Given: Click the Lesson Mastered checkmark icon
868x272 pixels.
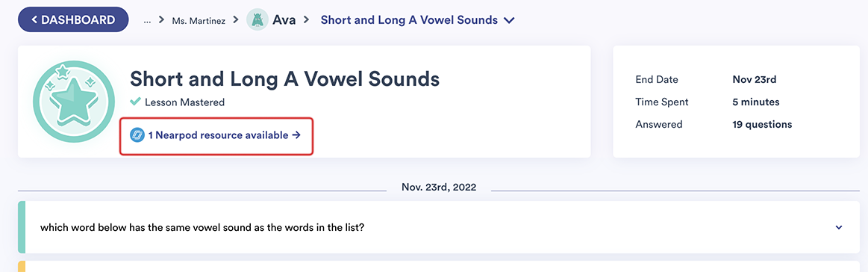Looking at the screenshot, I should pos(135,102).
